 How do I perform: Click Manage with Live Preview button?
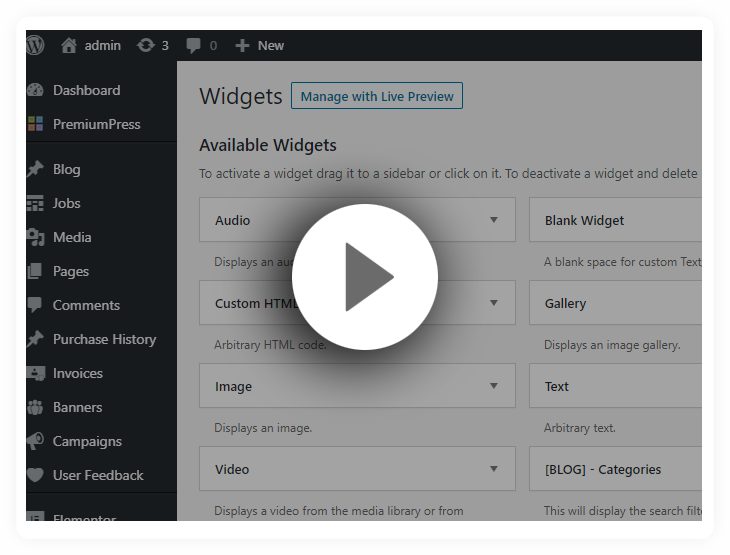click(377, 96)
